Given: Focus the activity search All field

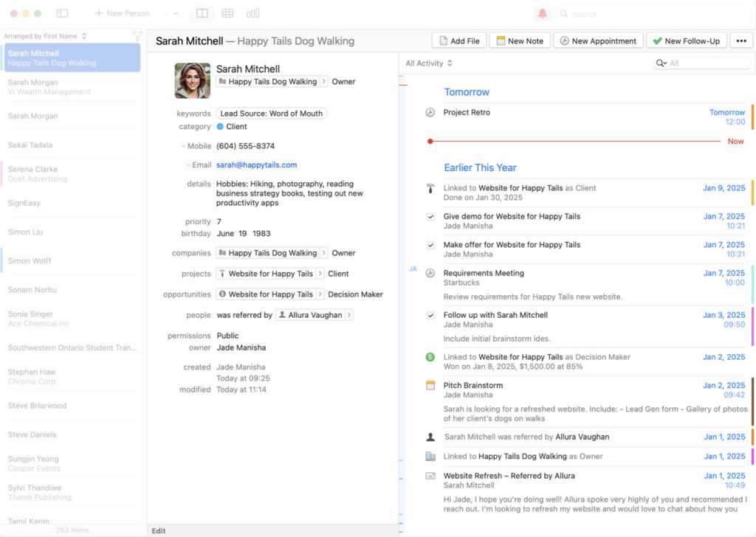Looking at the screenshot, I should (x=701, y=63).
